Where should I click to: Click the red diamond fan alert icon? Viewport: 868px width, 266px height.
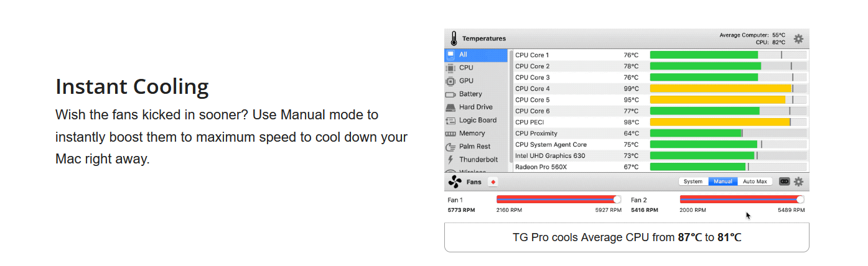click(x=493, y=182)
